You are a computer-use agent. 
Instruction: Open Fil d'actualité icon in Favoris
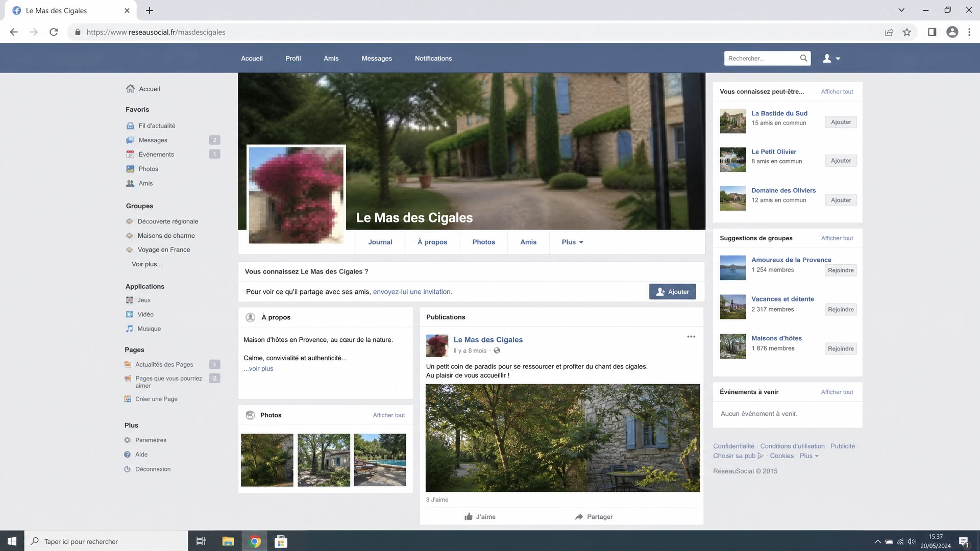[x=130, y=126]
